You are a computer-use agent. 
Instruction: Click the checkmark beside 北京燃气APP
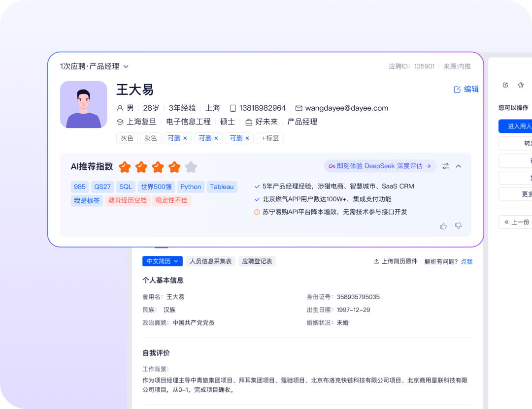click(257, 199)
